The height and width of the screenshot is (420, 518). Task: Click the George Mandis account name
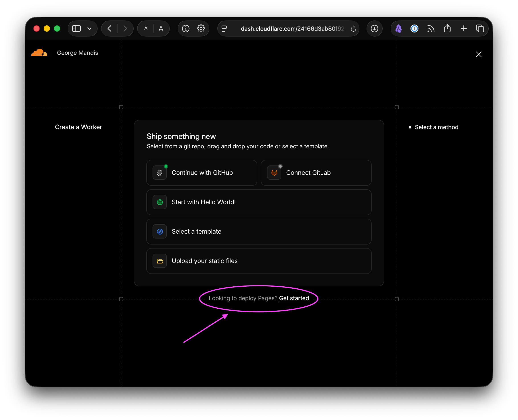tap(77, 53)
